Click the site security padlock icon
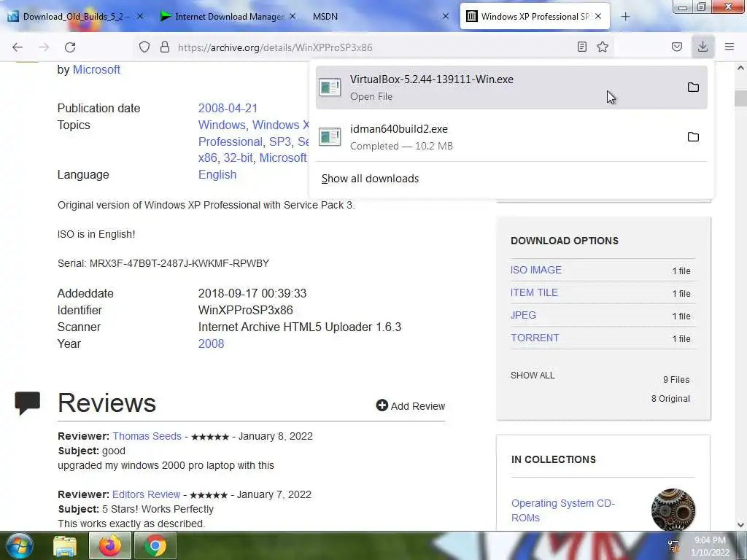Viewport: 747px width, 560px height. tap(165, 47)
